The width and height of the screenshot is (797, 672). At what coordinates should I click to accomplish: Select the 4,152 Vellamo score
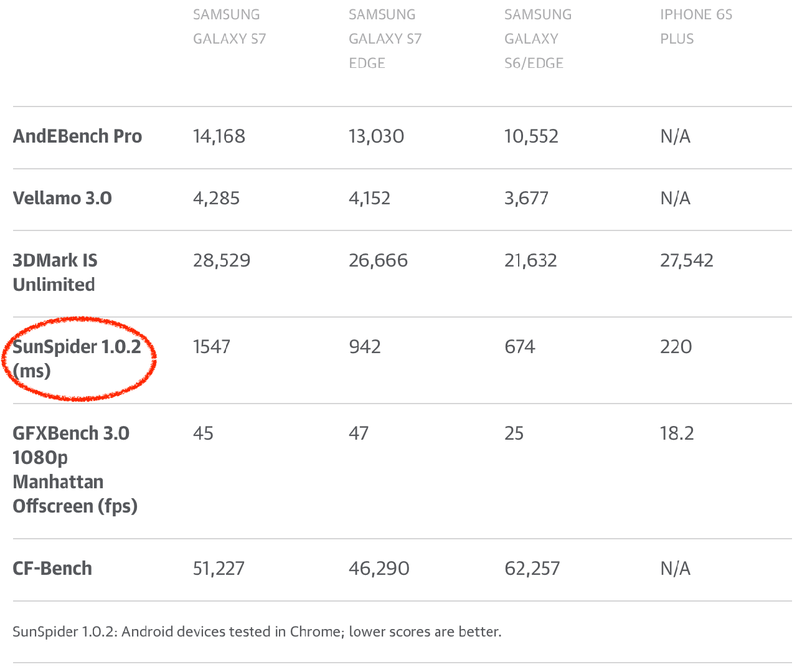click(369, 199)
